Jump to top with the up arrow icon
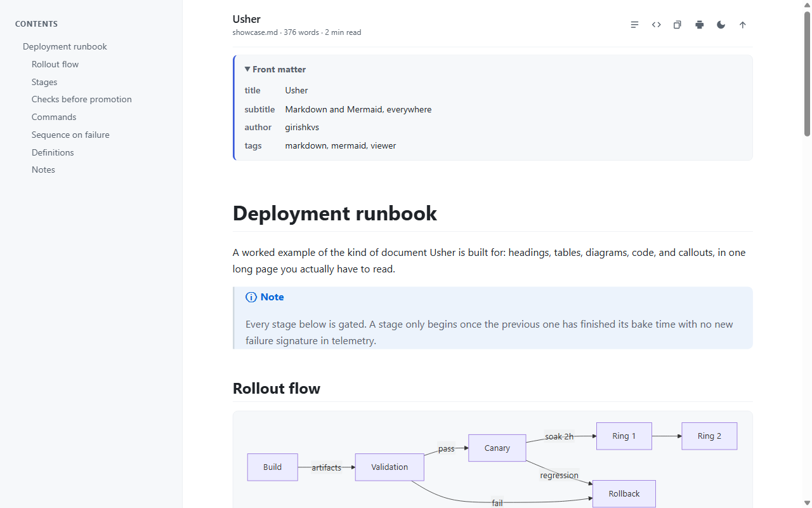 point(742,25)
